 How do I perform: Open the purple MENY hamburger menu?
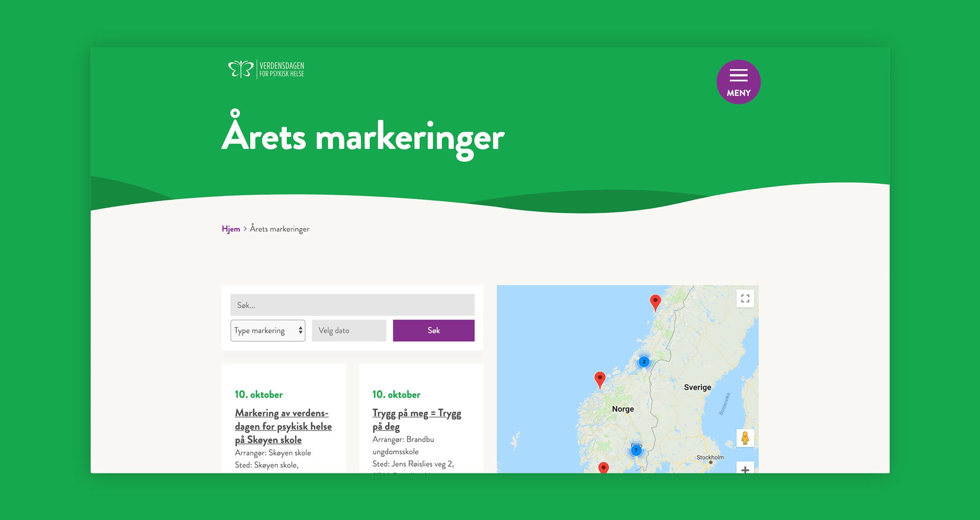pos(738,82)
